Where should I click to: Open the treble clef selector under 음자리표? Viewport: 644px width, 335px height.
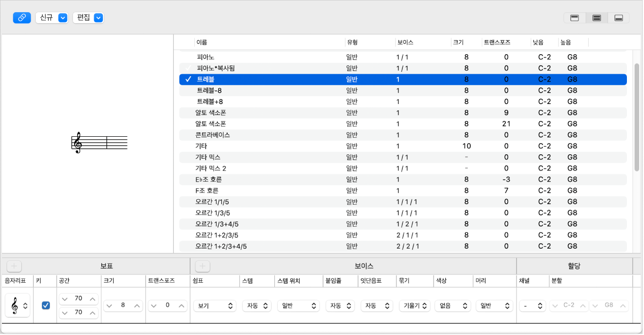click(18, 306)
